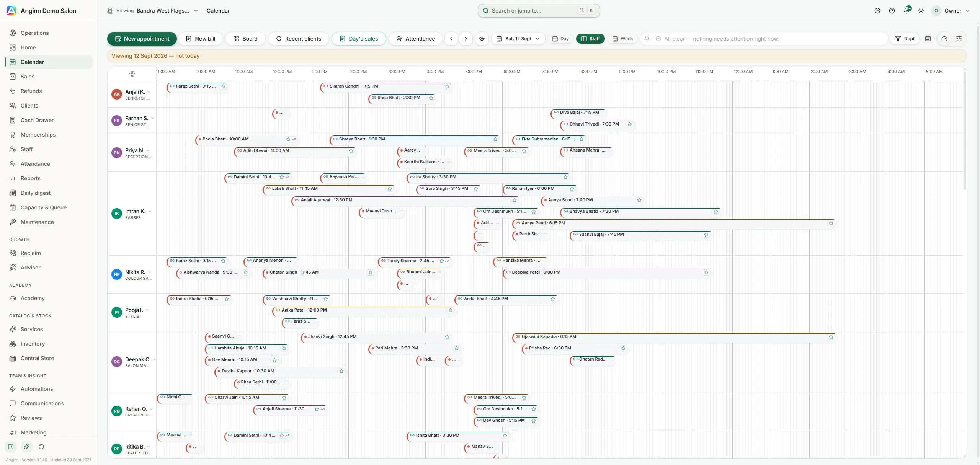
Task: Open the Sales page in sidebar
Action: (x=49, y=77)
